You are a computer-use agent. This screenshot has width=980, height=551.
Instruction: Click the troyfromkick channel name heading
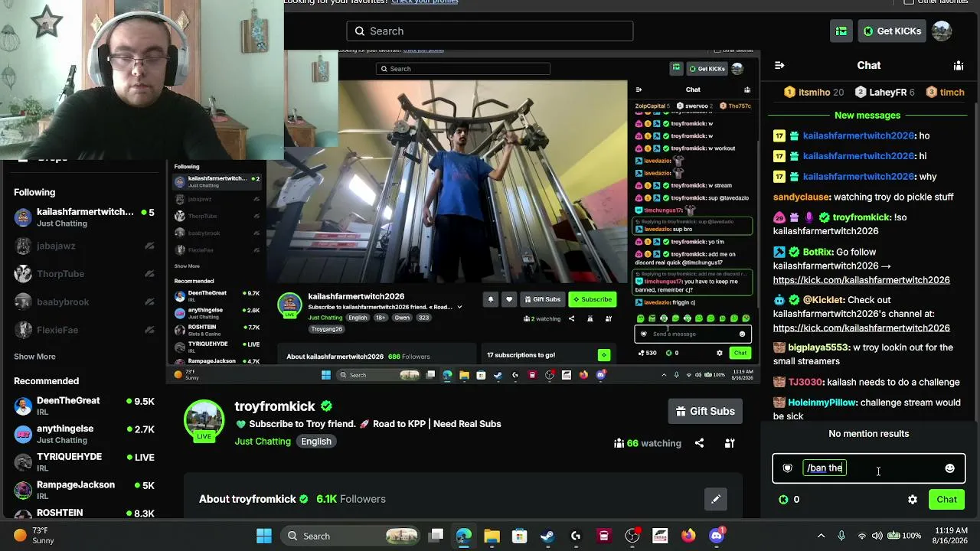[x=275, y=406]
